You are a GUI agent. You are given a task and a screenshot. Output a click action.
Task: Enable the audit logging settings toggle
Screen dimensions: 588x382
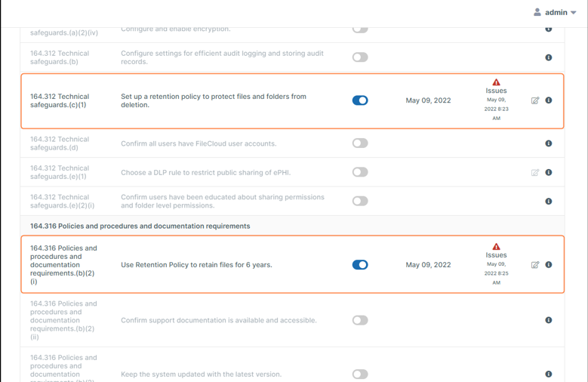point(360,57)
